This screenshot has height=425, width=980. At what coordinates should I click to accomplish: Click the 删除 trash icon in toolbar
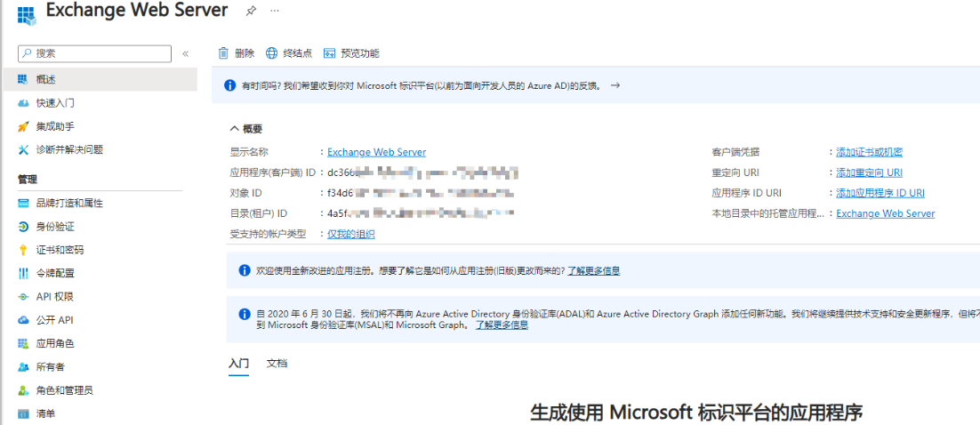[224, 53]
